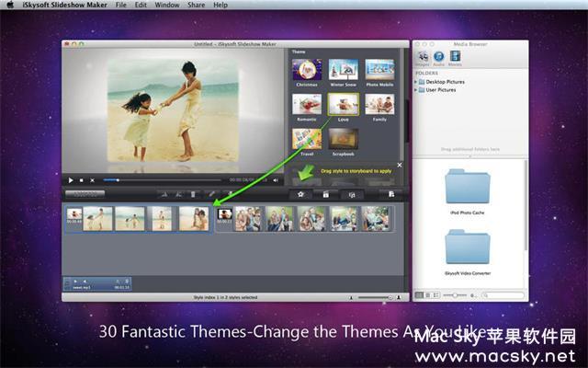Open the Apple menu
This screenshot has width=588, height=368.
coord(10,5)
